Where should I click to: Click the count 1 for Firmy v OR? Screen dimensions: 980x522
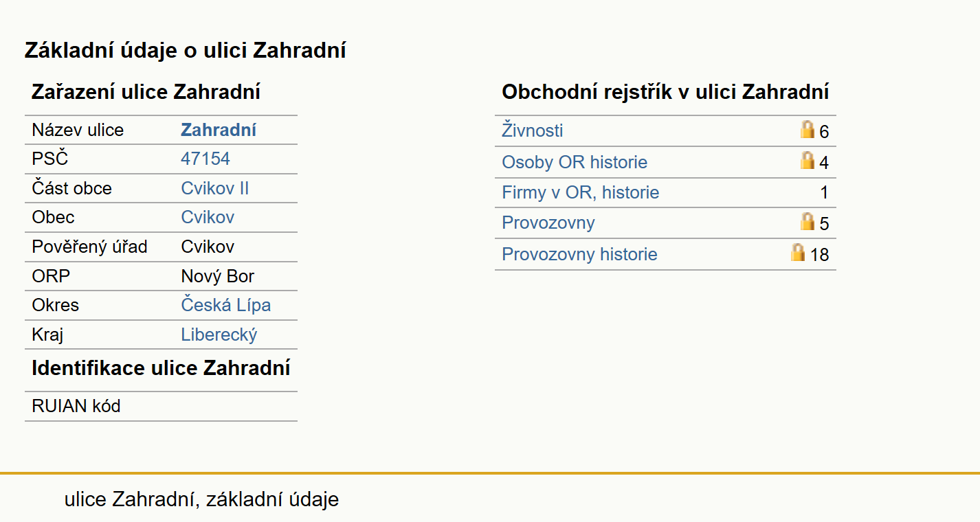(825, 193)
